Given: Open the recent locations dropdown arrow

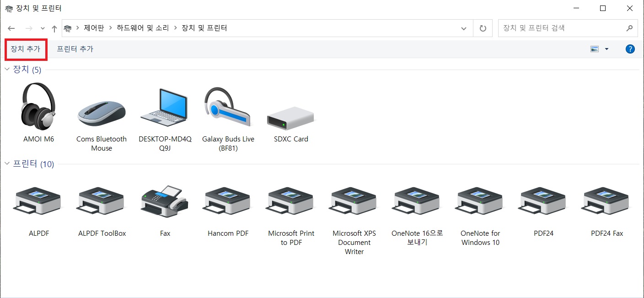Looking at the screenshot, I should point(43,28).
